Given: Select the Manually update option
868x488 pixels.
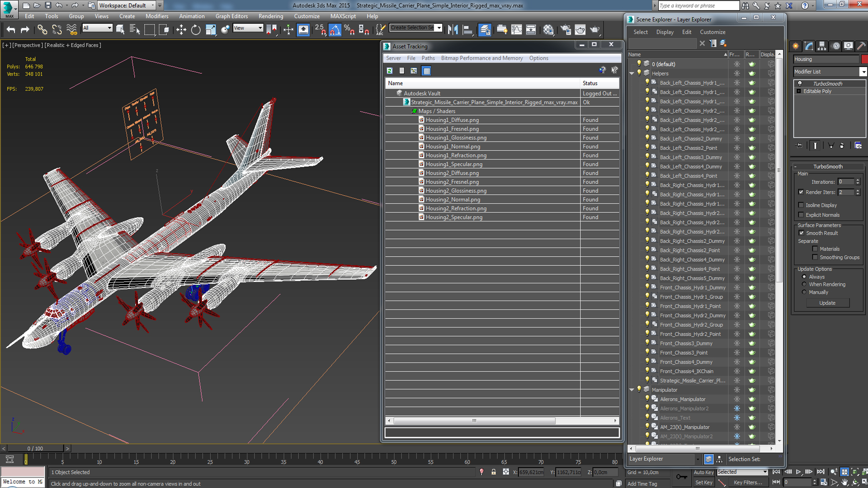Looking at the screenshot, I should [804, 292].
